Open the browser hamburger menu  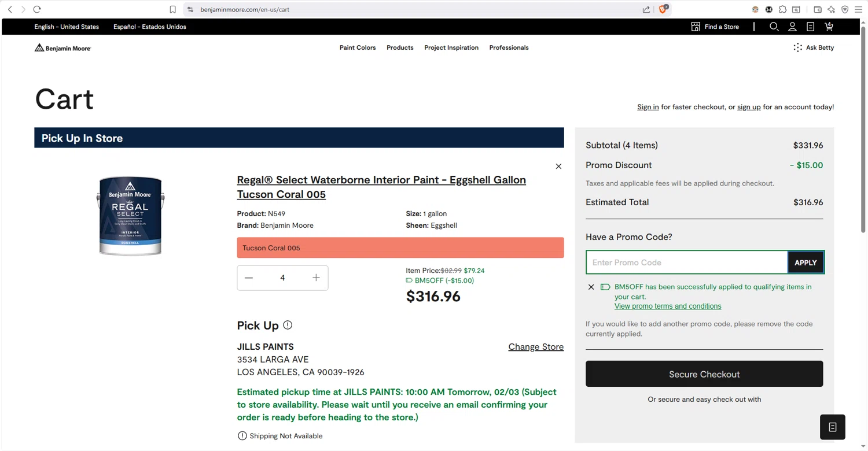click(x=859, y=9)
